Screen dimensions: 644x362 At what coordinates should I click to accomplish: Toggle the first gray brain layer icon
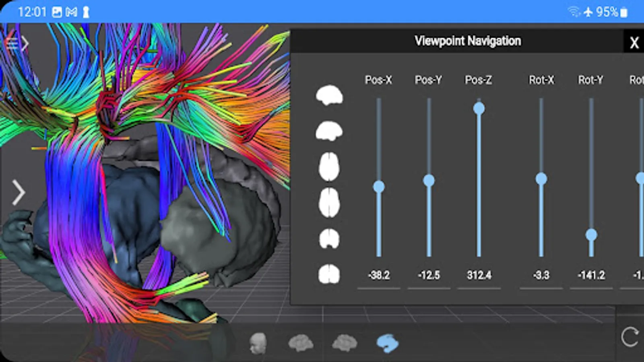[301, 343]
